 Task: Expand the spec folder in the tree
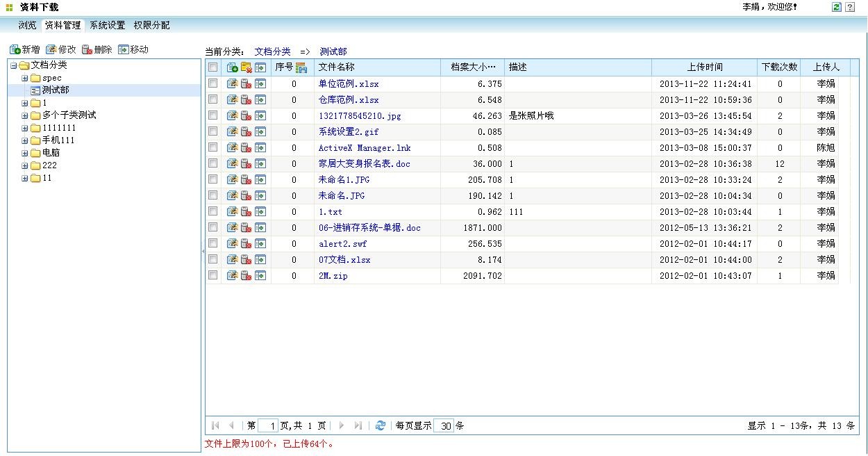[x=24, y=78]
